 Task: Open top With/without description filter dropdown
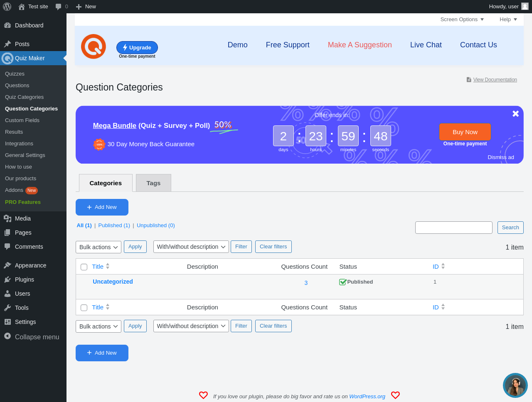191,247
